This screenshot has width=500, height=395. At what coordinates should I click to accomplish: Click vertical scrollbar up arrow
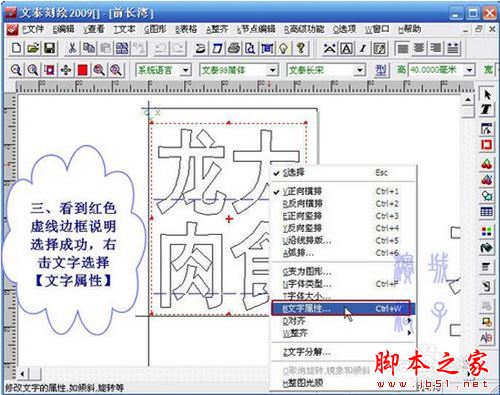pyautogui.click(x=468, y=100)
